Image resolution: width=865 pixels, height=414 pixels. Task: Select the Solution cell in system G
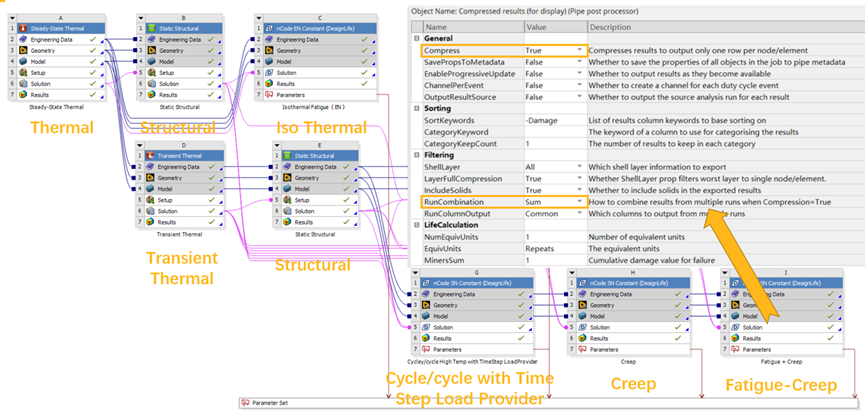476,327
